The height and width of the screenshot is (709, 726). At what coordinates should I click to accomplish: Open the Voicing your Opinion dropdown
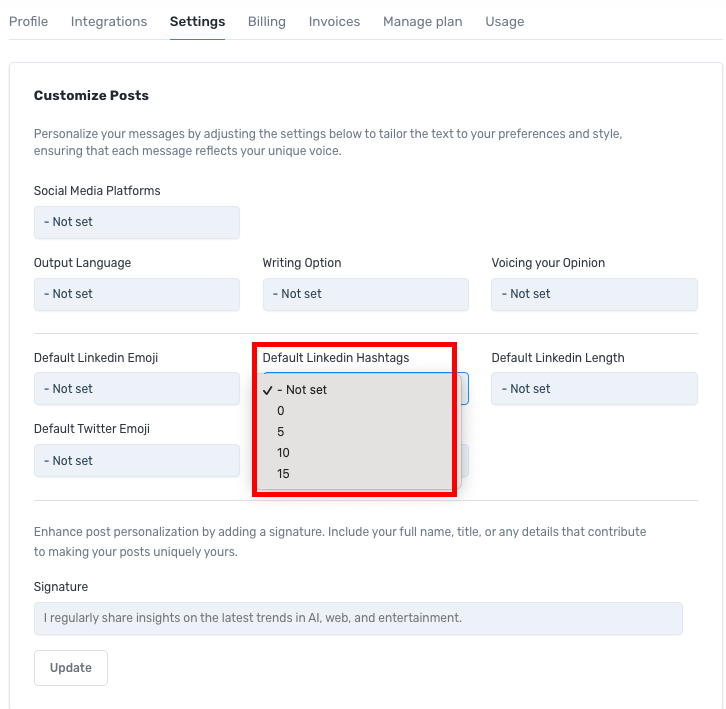tap(594, 294)
